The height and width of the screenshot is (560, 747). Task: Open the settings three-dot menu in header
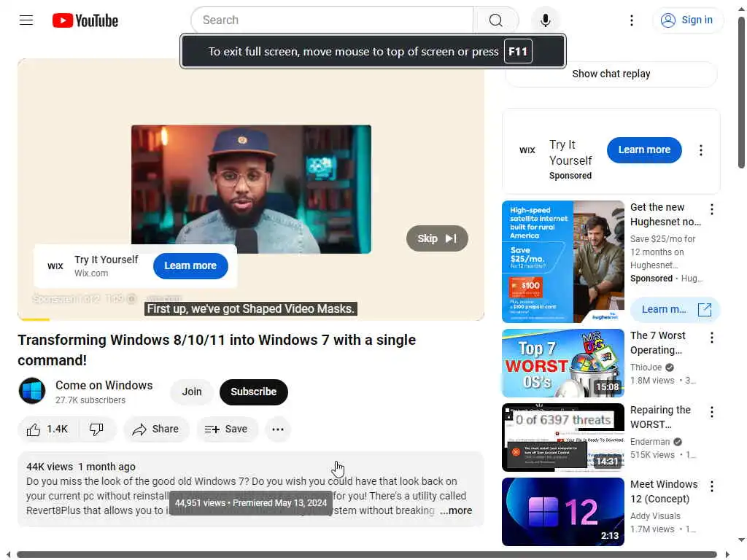click(x=632, y=20)
